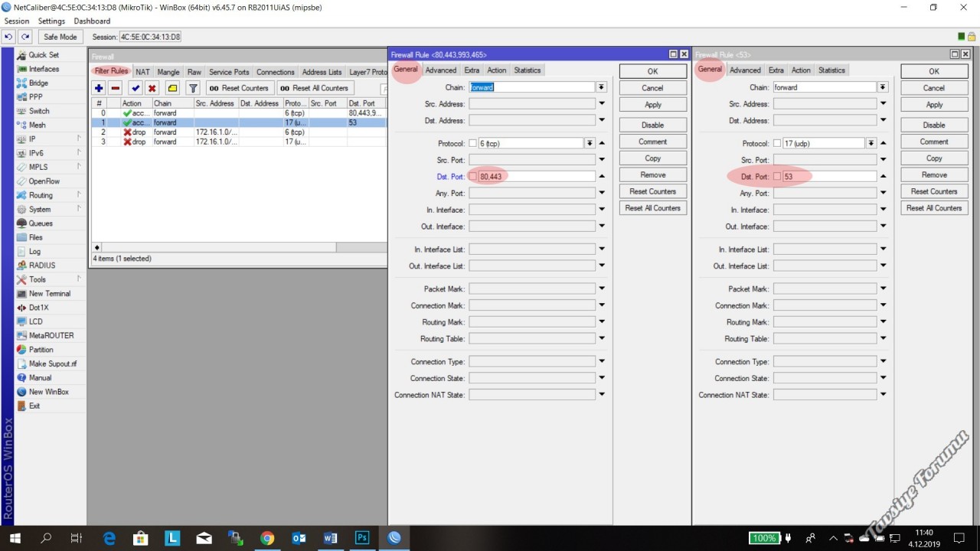This screenshot has height=551, width=980.
Task: Expand Routing submenu arrow in sidebar
Action: click(x=80, y=195)
